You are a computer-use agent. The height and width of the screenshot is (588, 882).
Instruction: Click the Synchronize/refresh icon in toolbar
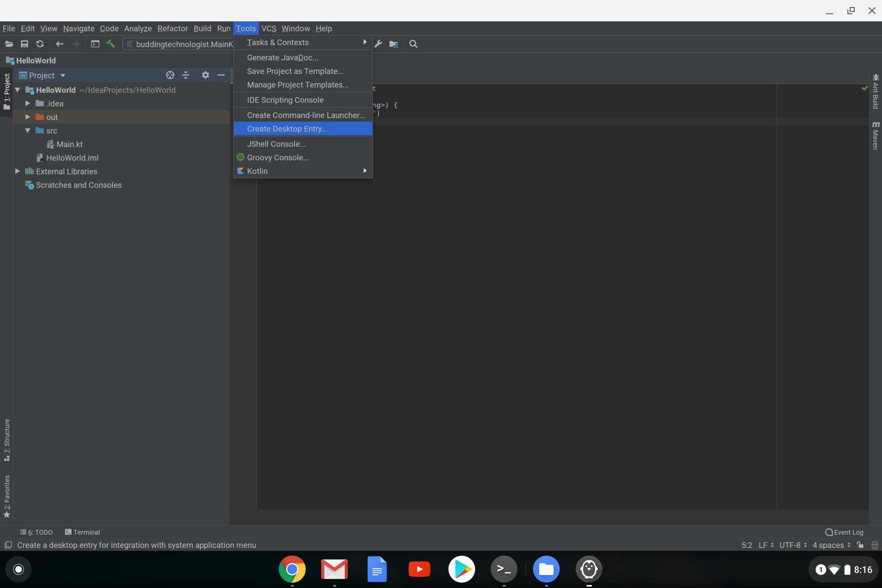[40, 44]
